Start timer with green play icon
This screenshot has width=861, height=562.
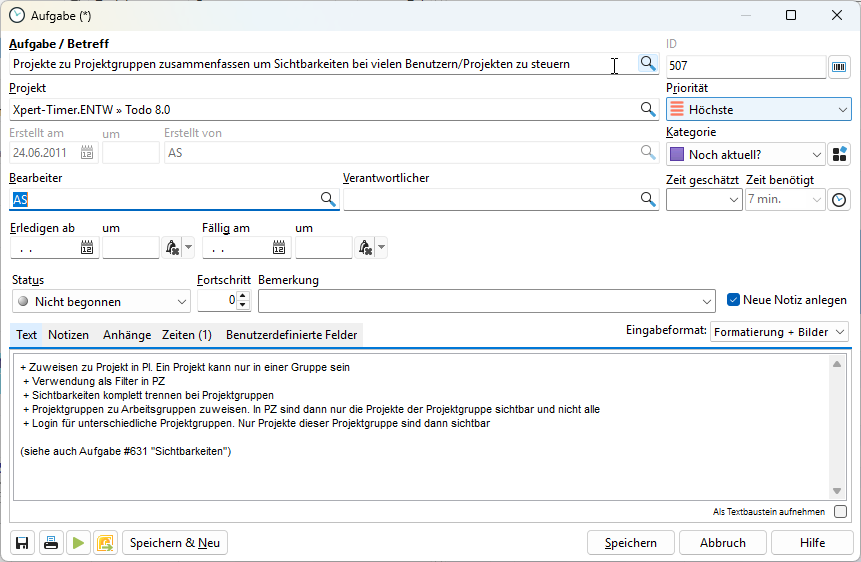point(77,543)
